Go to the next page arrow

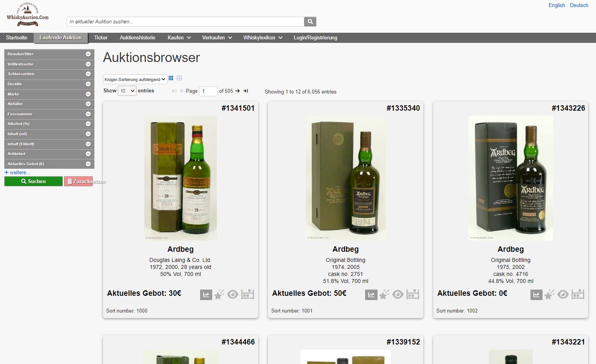click(238, 91)
